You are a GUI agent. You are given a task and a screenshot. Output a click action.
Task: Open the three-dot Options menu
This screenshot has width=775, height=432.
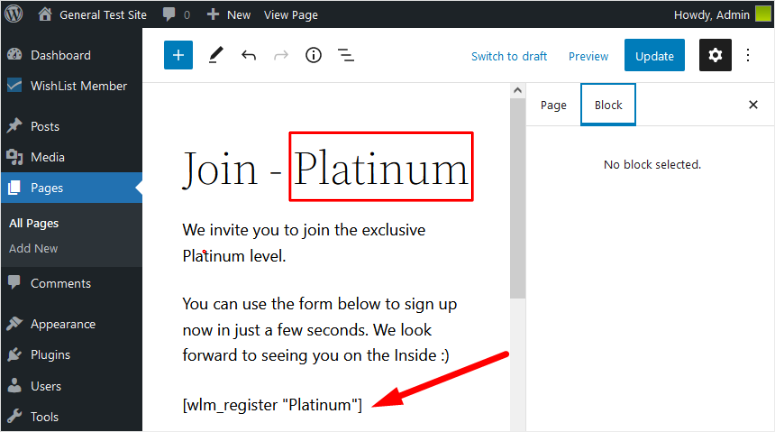click(748, 56)
